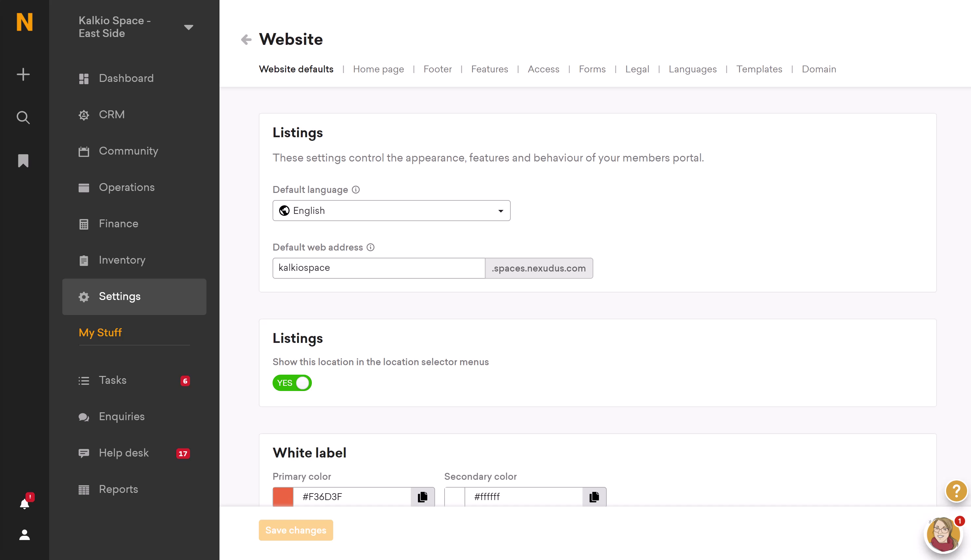
Task: Select the primary color swatch #F36D3F
Action: pyautogui.click(x=283, y=497)
